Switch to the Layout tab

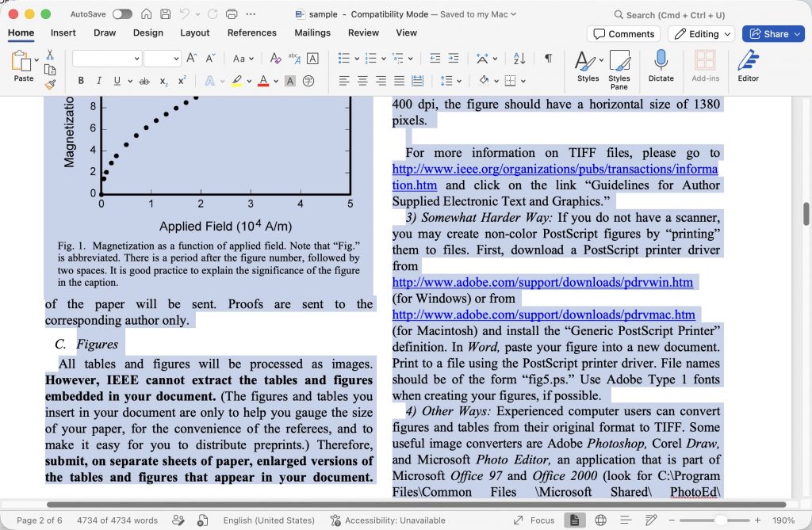[x=195, y=32]
